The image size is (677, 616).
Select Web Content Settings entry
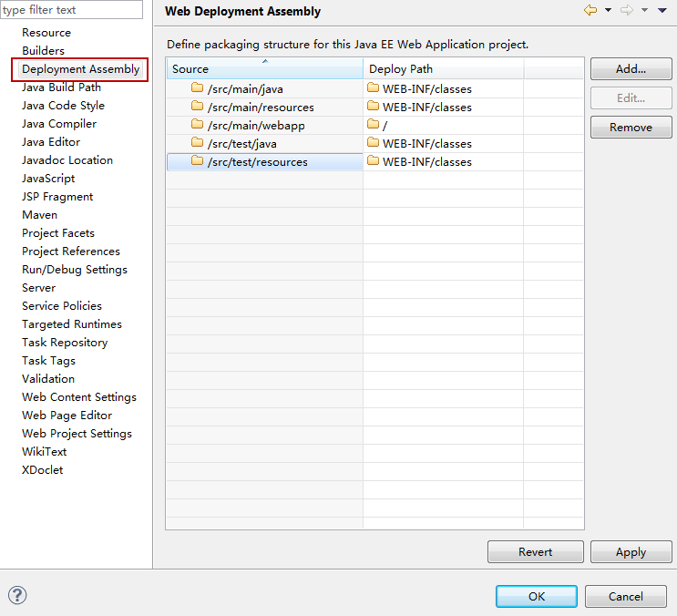pyautogui.click(x=79, y=396)
